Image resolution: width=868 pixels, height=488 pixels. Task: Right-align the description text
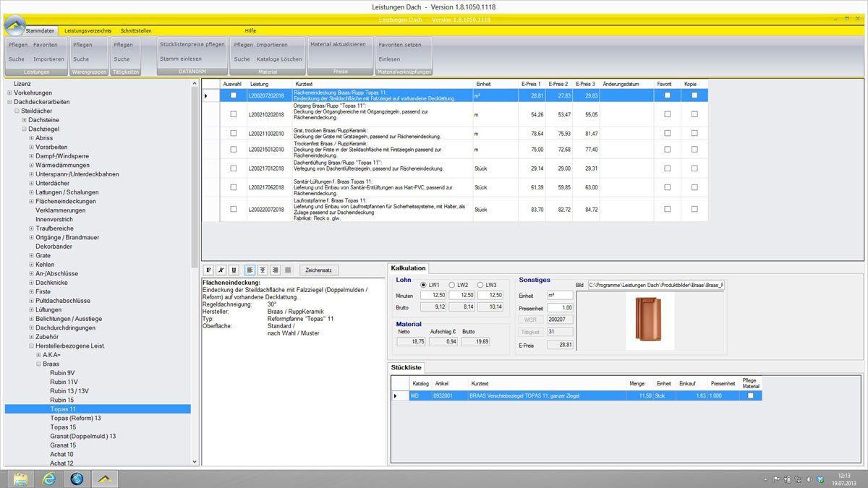click(275, 270)
